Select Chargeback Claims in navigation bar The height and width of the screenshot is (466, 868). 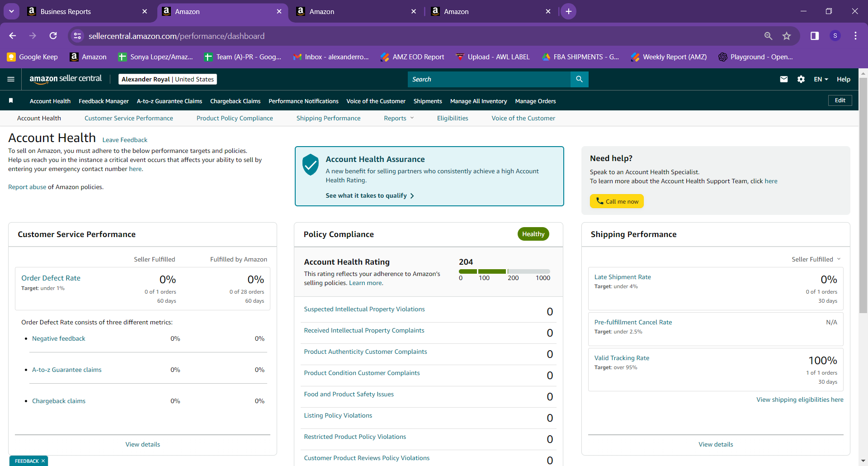(235, 101)
